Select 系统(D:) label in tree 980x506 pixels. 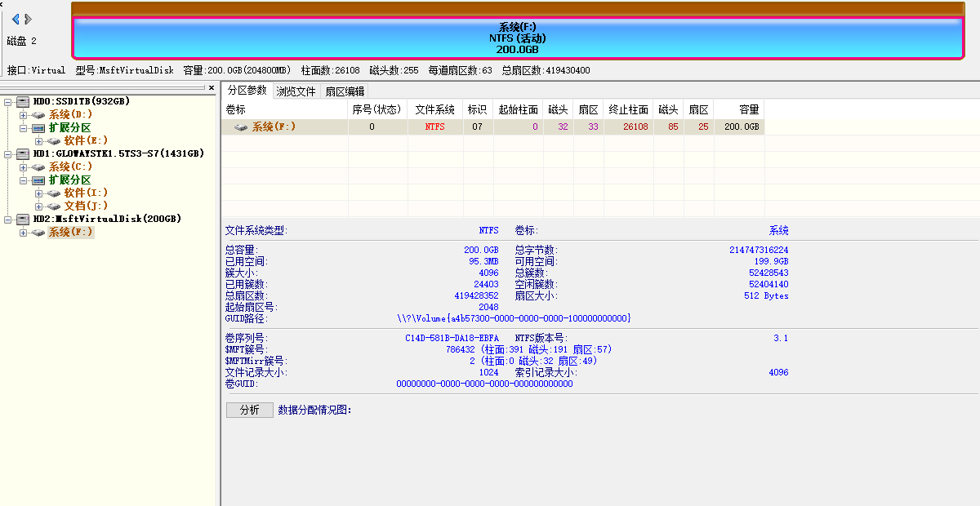pyautogui.click(x=70, y=115)
